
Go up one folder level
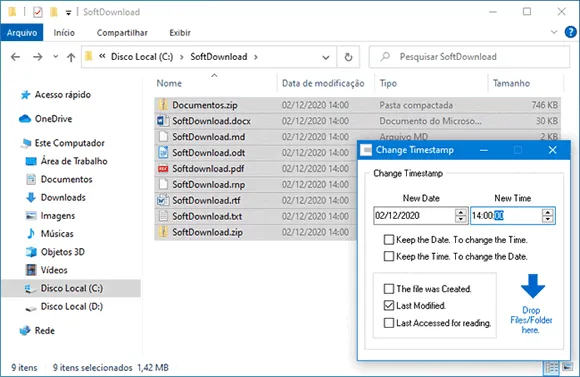pyautogui.click(x=71, y=57)
